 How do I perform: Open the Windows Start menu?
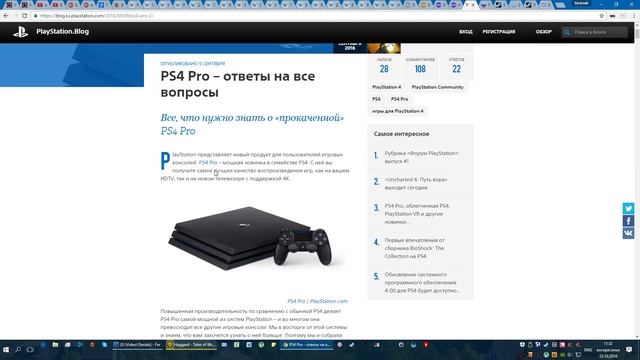pyautogui.click(x=6, y=350)
